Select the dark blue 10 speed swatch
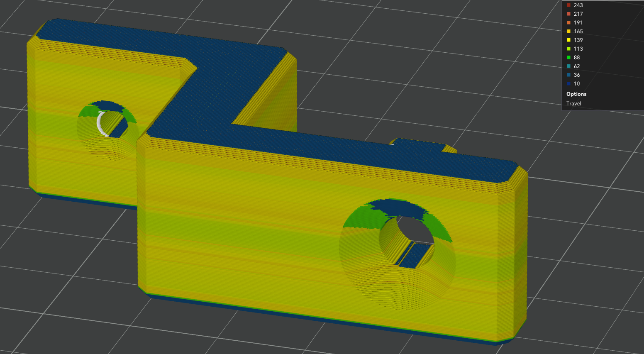The width and height of the screenshot is (644, 354). click(568, 83)
